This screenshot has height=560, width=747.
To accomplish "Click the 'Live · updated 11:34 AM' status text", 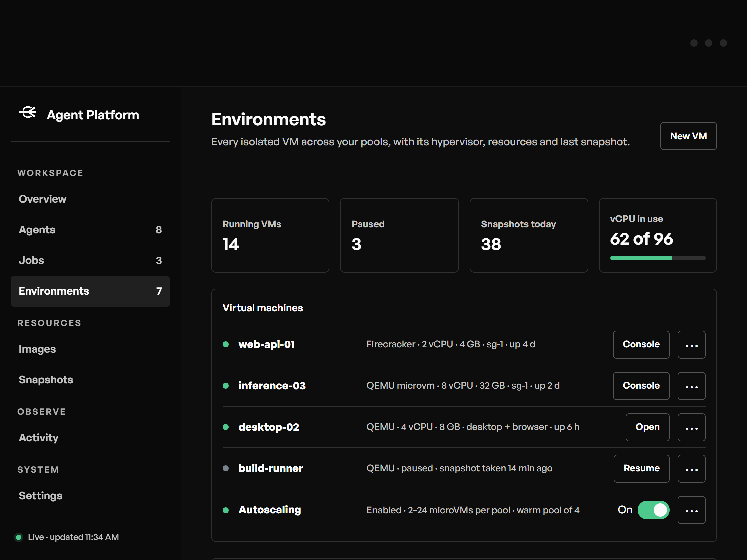I will [73, 537].
